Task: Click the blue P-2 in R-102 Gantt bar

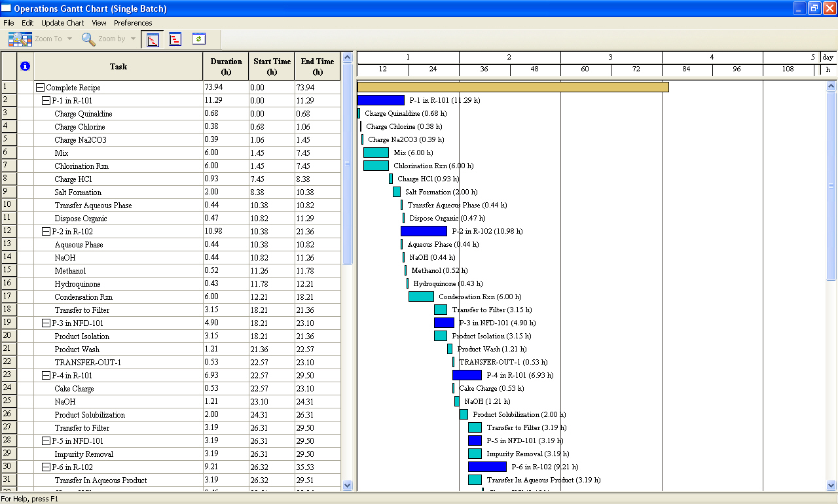Action: [x=424, y=231]
